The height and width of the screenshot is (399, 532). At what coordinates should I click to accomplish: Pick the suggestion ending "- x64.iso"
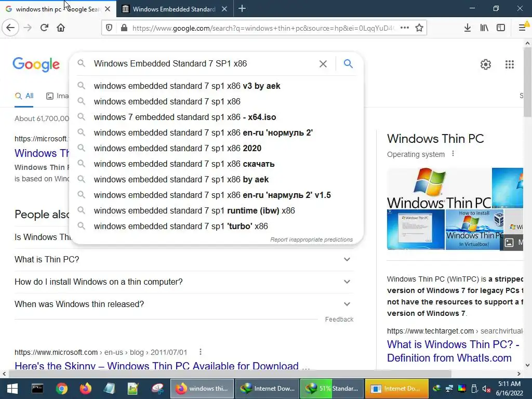click(x=216, y=117)
